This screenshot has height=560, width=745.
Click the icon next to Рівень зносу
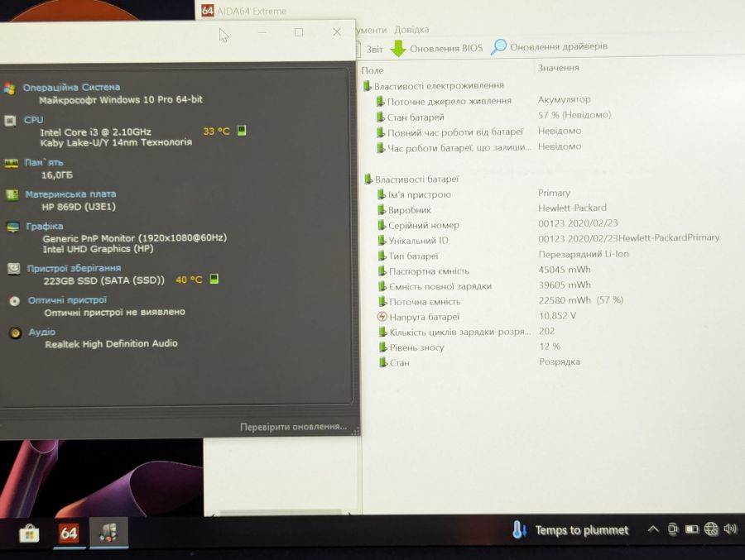pyautogui.click(x=383, y=347)
